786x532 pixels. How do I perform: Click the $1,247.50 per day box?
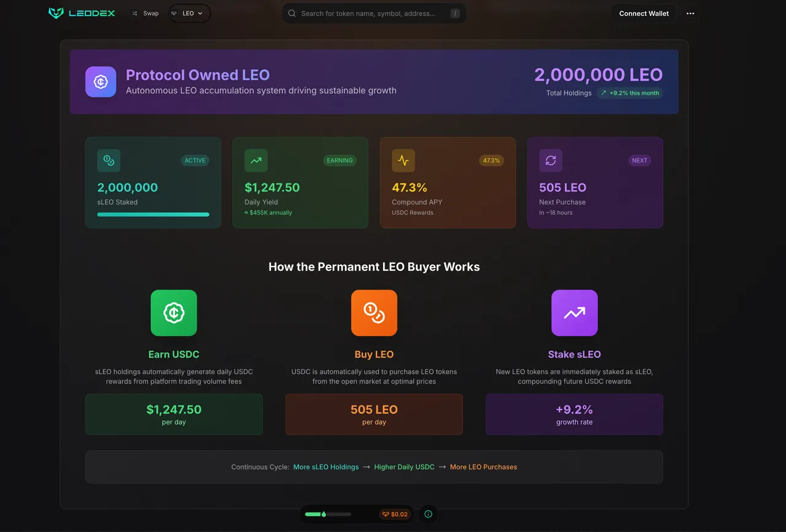pyautogui.click(x=174, y=414)
